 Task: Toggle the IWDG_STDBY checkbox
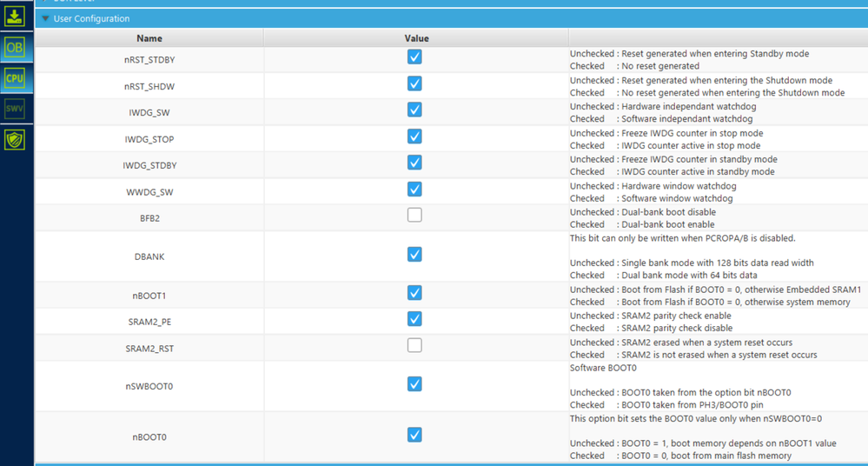pos(414,163)
